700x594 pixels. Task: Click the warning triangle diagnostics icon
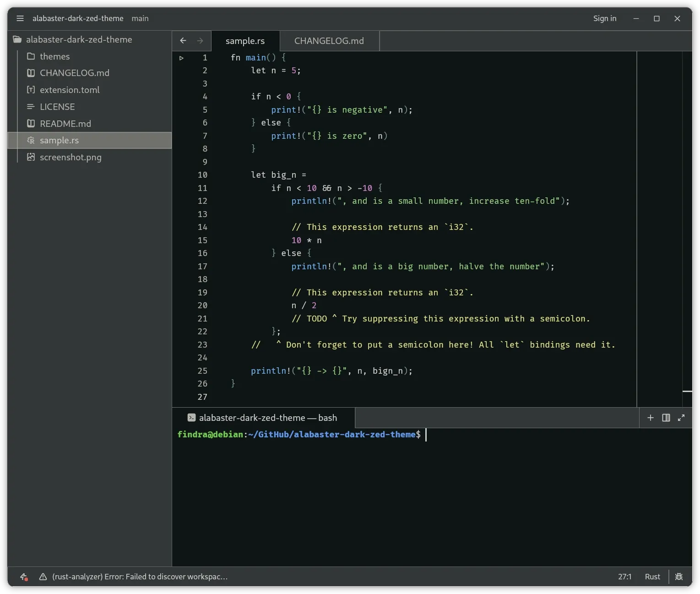click(43, 577)
